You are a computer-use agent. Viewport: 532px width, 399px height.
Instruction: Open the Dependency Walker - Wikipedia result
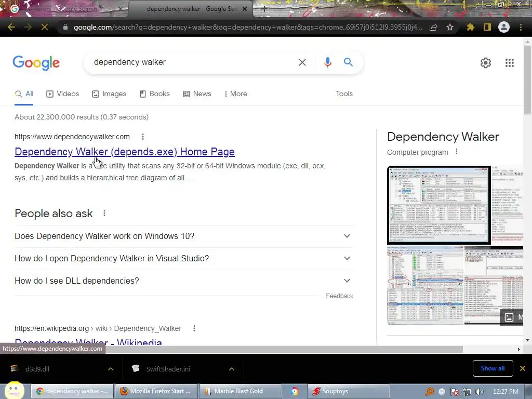88,342
